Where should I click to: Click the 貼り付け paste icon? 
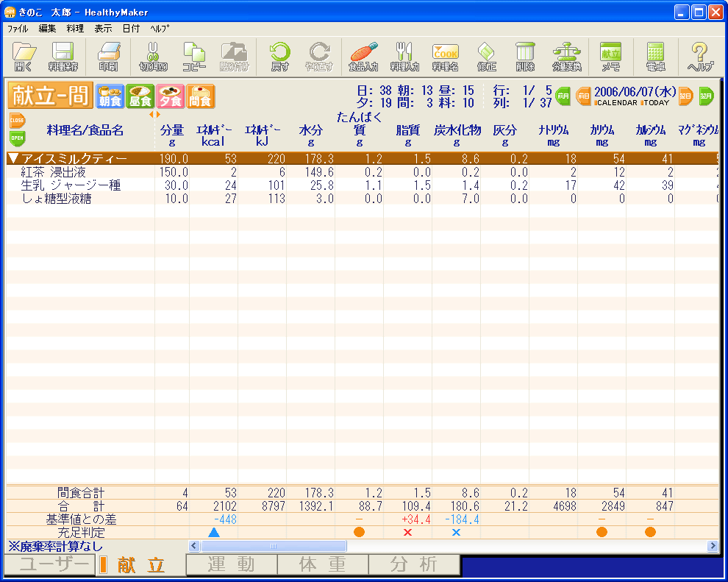(235, 57)
